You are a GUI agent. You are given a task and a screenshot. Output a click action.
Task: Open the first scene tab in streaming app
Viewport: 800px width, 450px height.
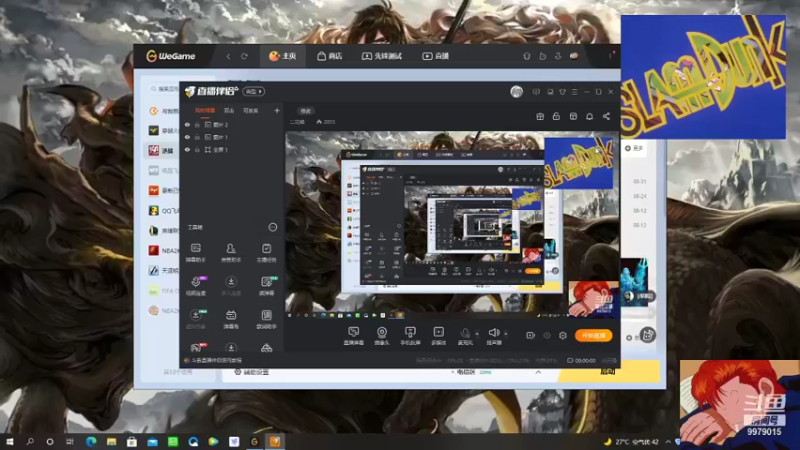coord(205,111)
